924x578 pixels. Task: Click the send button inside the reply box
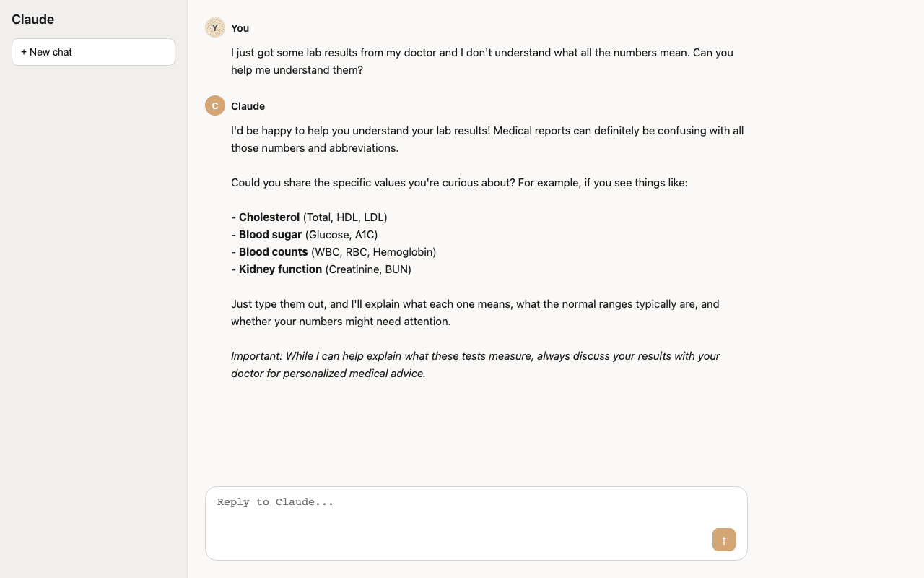723,540
